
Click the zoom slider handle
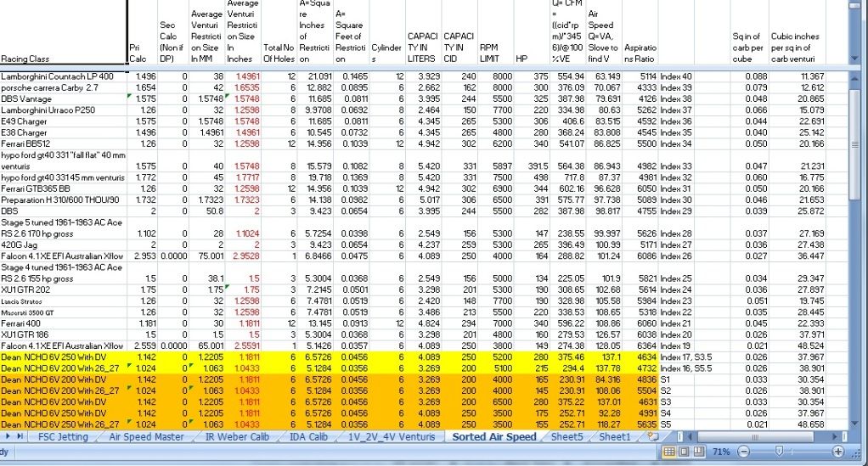coord(779,452)
